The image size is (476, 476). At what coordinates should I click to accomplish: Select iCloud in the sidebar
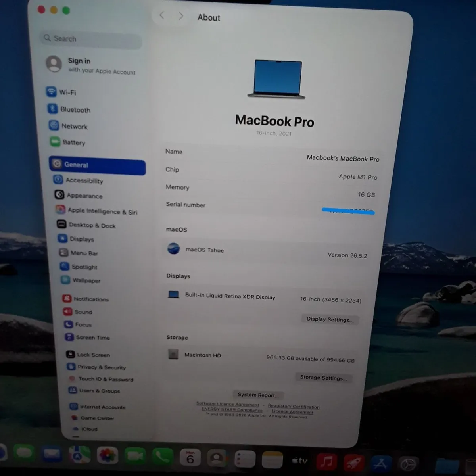85,429
